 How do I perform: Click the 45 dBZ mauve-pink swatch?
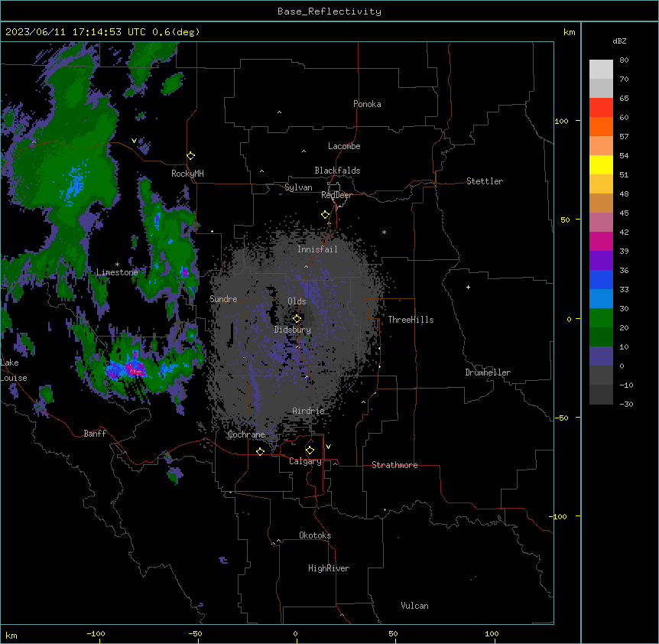[x=601, y=222]
